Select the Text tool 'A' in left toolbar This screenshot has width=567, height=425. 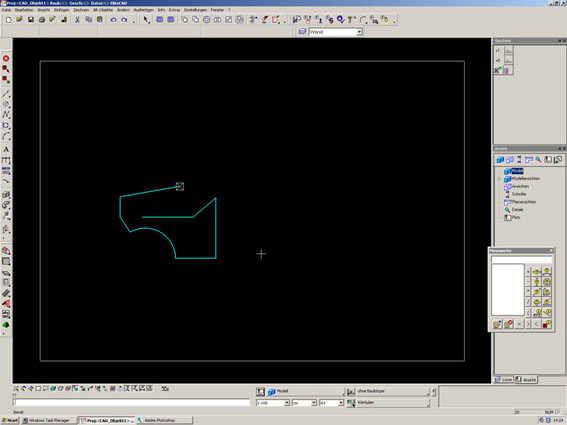[x=6, y=149]
